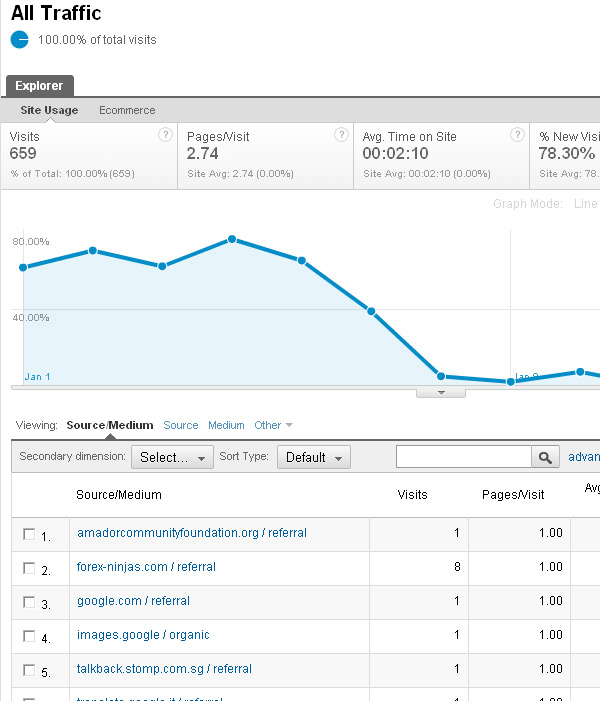Click the advanced filter link

584,457
